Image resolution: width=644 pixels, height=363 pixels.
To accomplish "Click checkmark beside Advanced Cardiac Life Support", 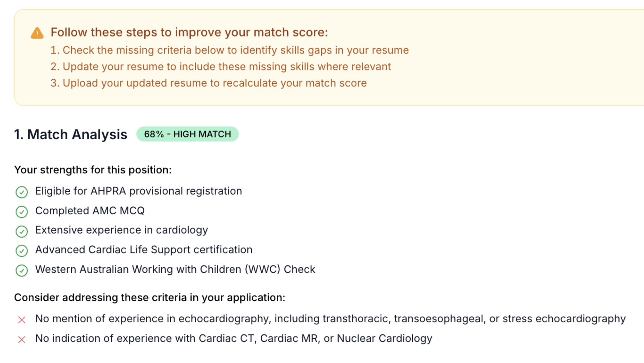I will coord(22,251).
